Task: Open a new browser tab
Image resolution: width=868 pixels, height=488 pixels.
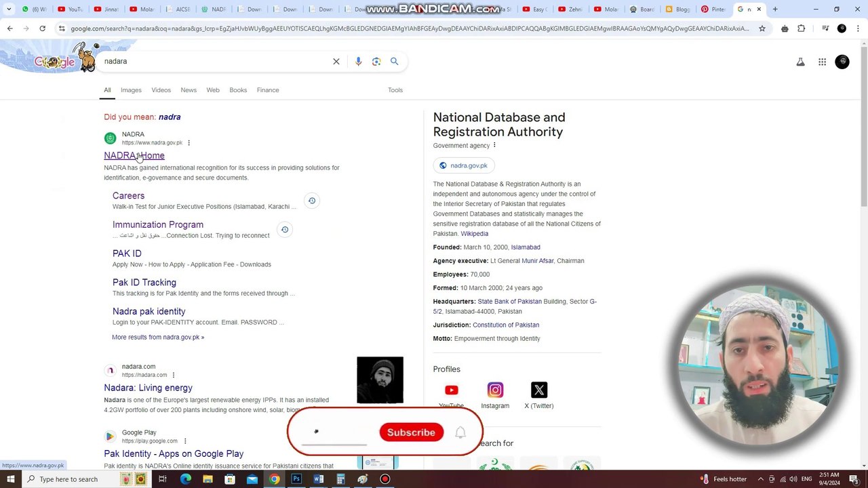Action: click(775, 9)
